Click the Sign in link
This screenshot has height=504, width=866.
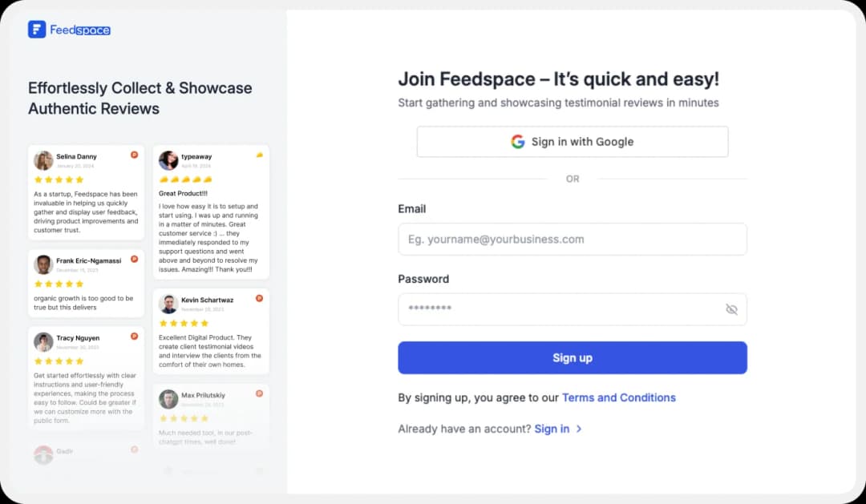[553, 429]
